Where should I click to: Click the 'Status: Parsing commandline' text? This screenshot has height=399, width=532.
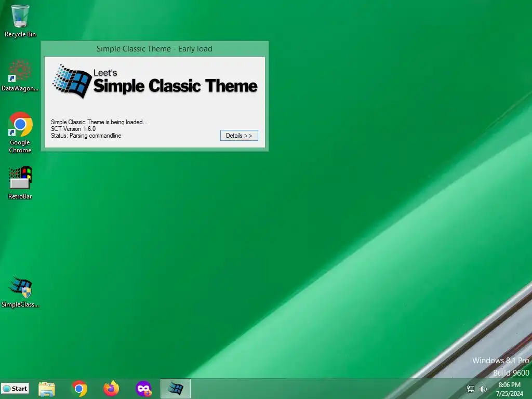(x=86, y=136)
